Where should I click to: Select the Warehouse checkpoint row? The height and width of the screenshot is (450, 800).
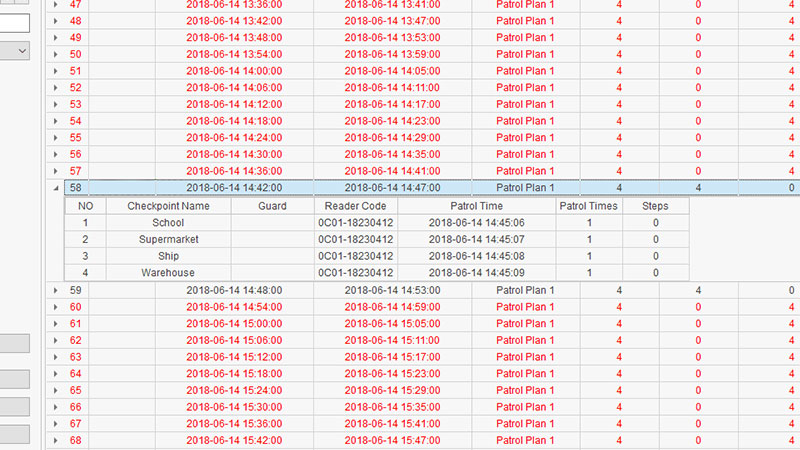click(168, 272)
